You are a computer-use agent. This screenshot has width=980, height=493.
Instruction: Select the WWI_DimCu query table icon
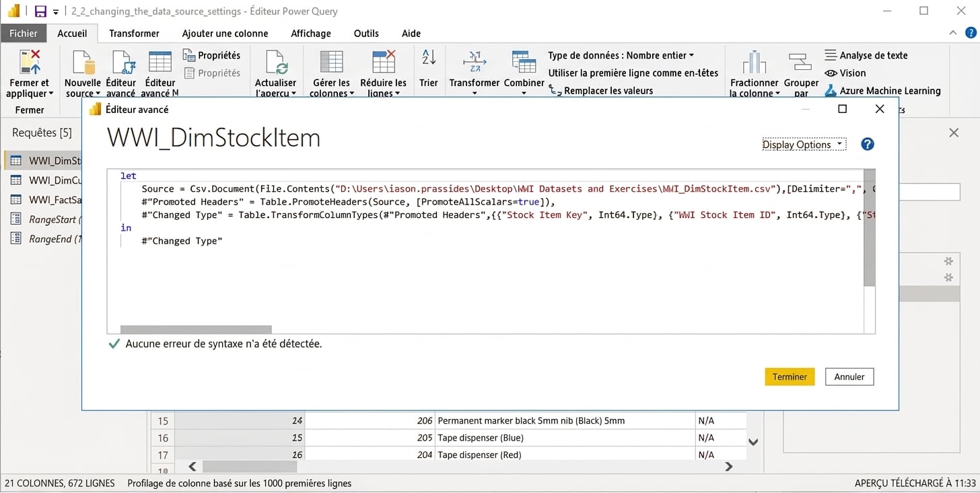tap(15, 180)
